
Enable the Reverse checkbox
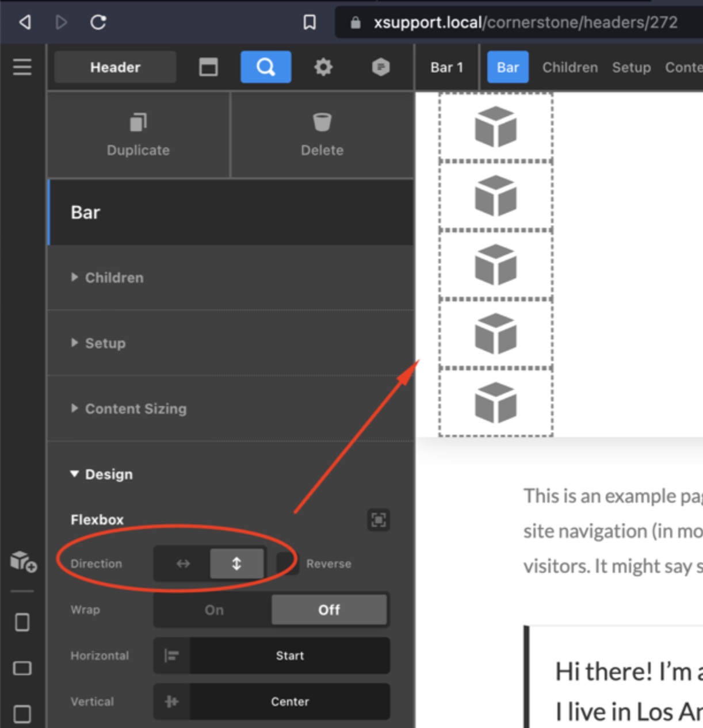(x=287, y=564)
